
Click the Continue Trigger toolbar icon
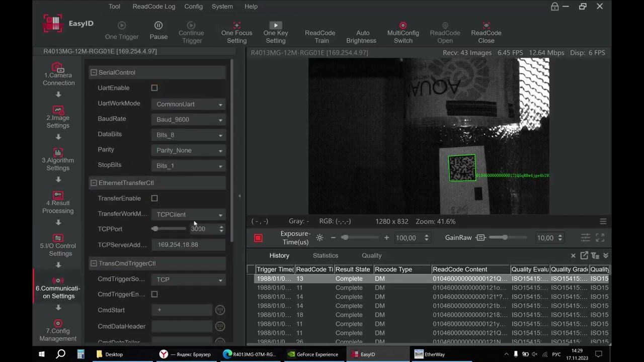(191, 25)
